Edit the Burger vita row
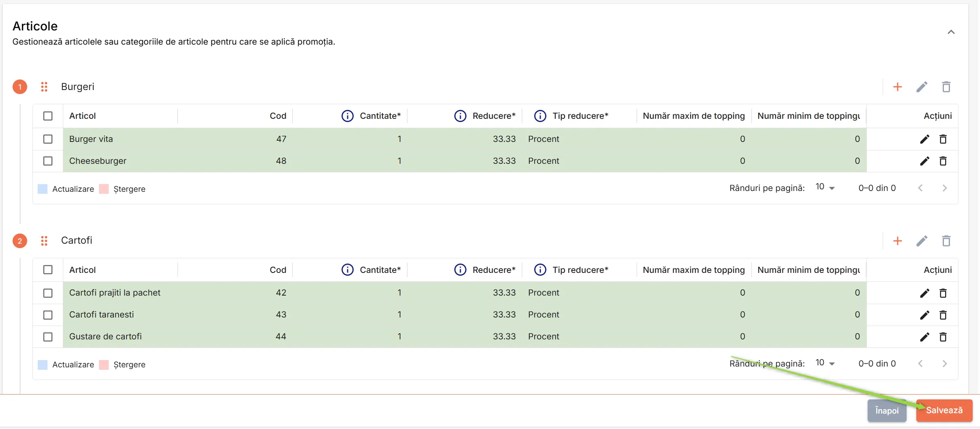This screenshot has height=429, width=980. pos(924,139)
